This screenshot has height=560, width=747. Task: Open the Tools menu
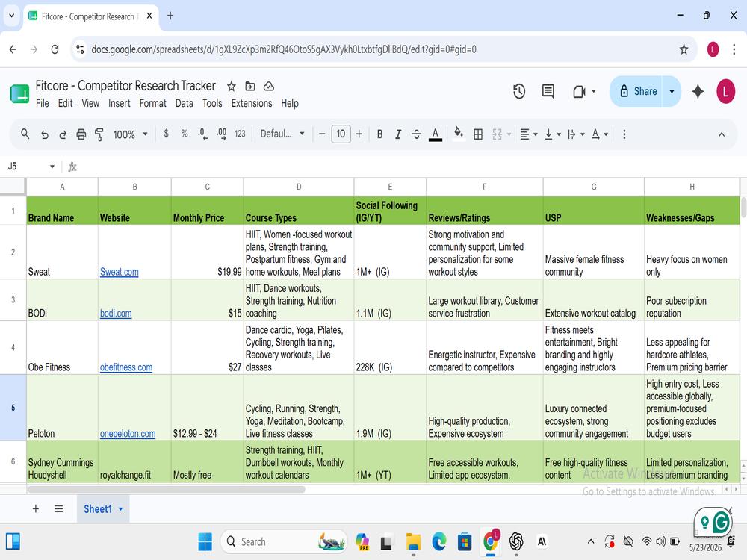(212, 103)
